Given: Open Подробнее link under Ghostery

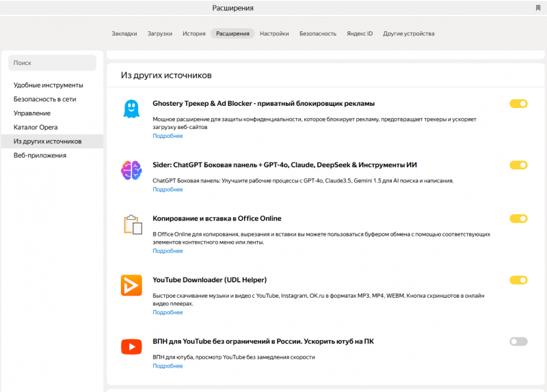Looking at the screenshot, I should tap(168, 136).
